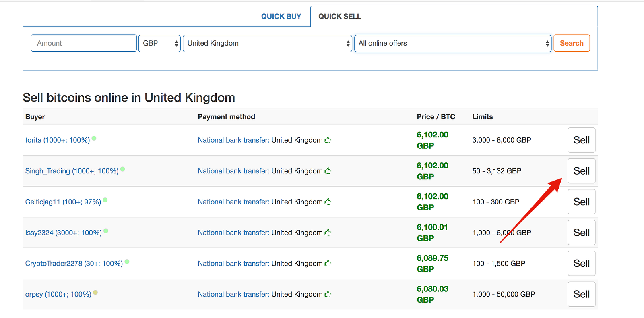Screen dimensions: 644x318
Task: Open the GBP currency dropdown
Action: point(159,43)
